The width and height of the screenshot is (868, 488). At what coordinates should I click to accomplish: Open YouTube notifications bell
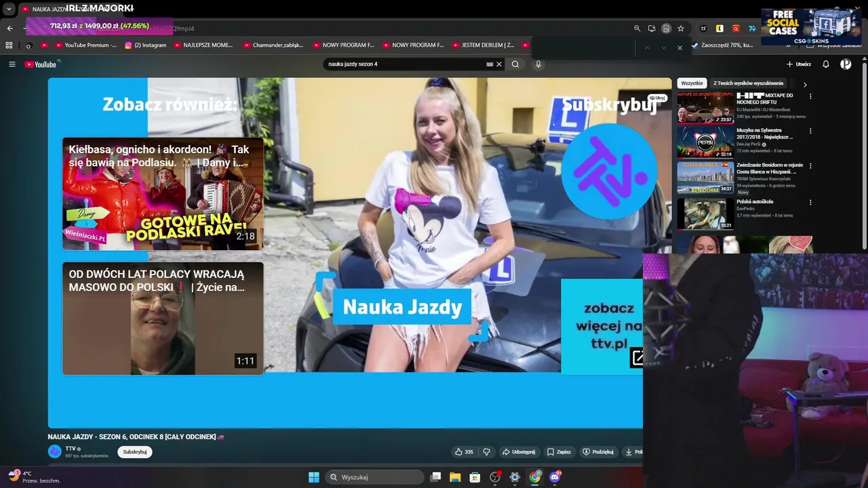pyautogui.click(x=826, y=64)
